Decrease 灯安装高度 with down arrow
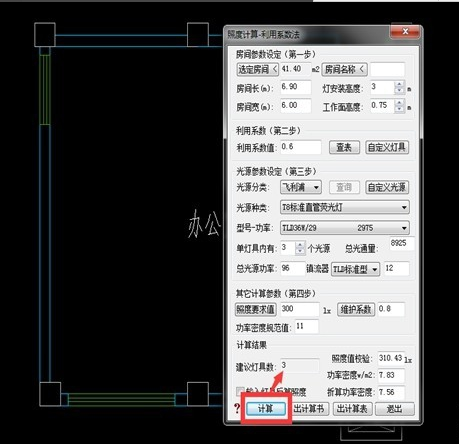Image resolution: width=459 pixels, height=444 pixels. [399, 91]
